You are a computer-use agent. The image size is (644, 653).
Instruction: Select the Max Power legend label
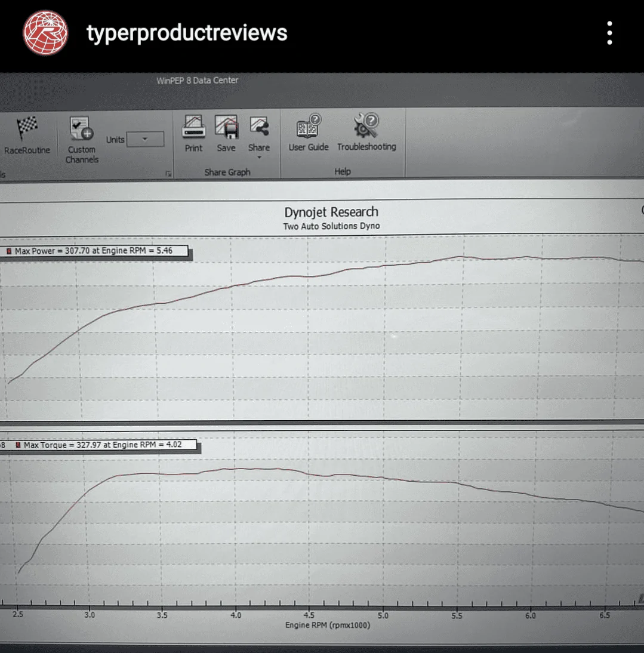[x=94, y=251]
